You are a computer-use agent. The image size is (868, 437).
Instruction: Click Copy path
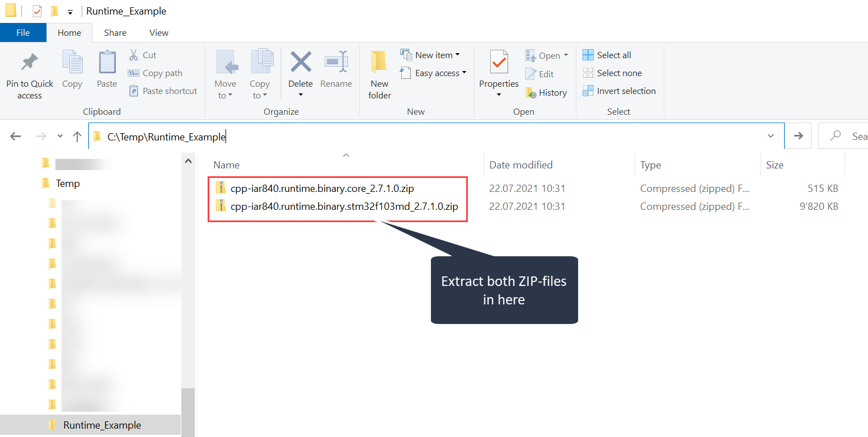[155, 73]
